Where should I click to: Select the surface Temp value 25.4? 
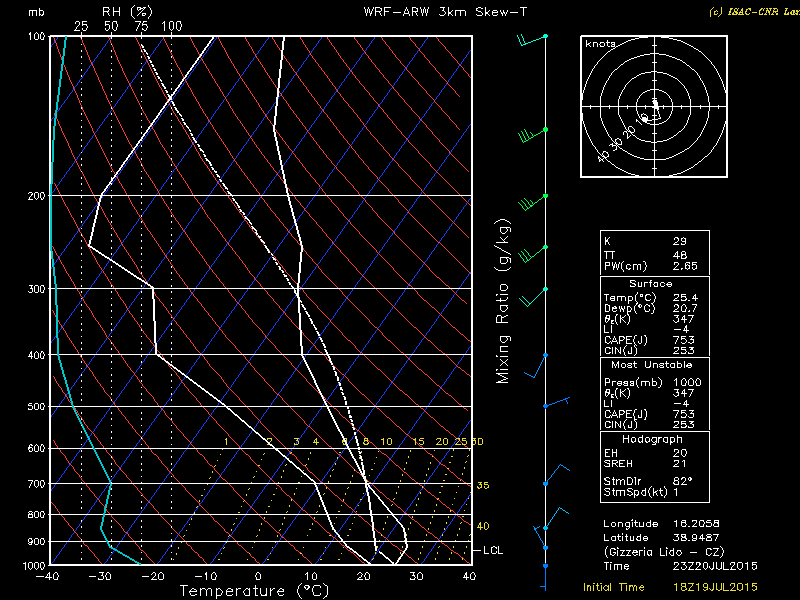point(685,297)
